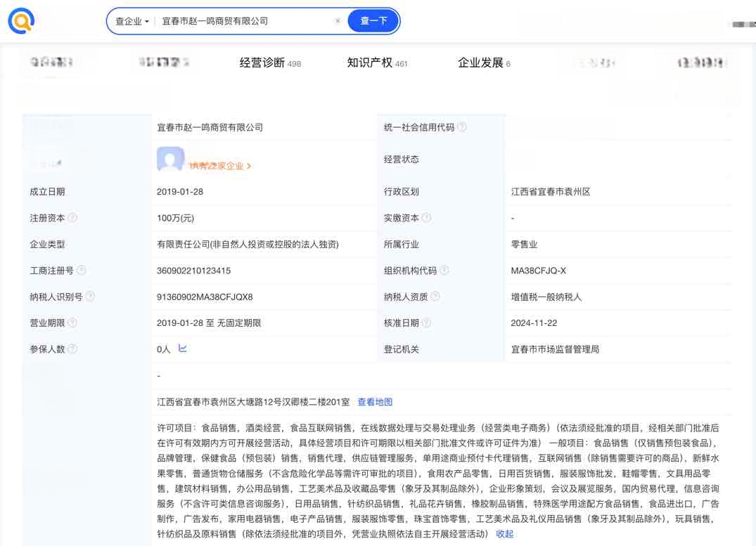Click the registration authority 宜春市市场监督管理局
This screenshot has height=546, width=756.
tap(555, 349)
